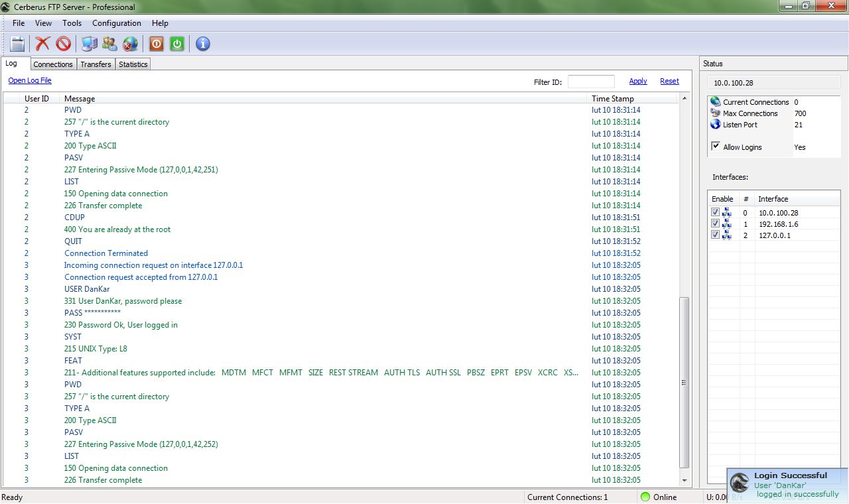
Task: Select log row '215 UNIX Type: L8'
Action: [340, 349]
